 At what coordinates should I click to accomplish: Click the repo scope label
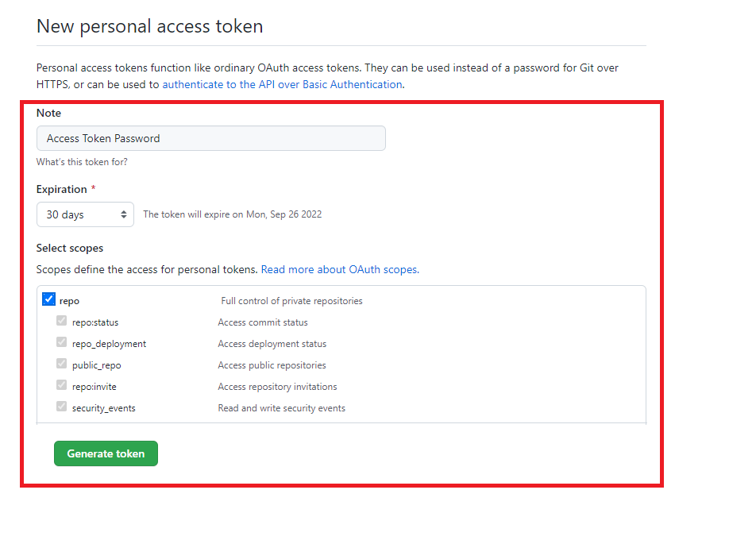point(69,301)
